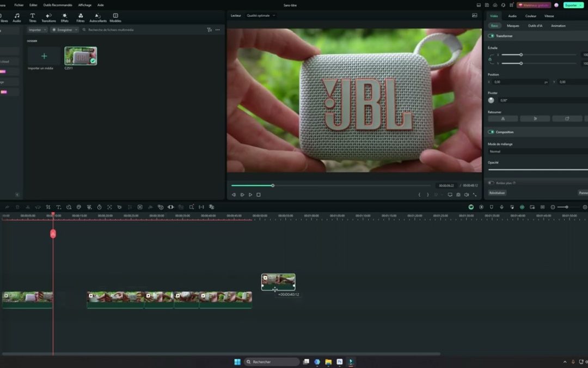
Task: Click the pink Matériaux gratuits button
Action: 534,5
